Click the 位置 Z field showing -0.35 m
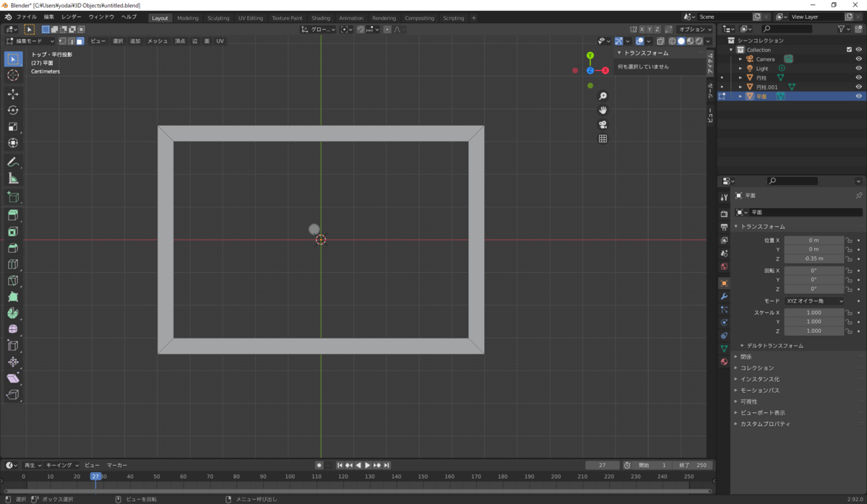This screenshot has width=867, height=504. point(814,258)
